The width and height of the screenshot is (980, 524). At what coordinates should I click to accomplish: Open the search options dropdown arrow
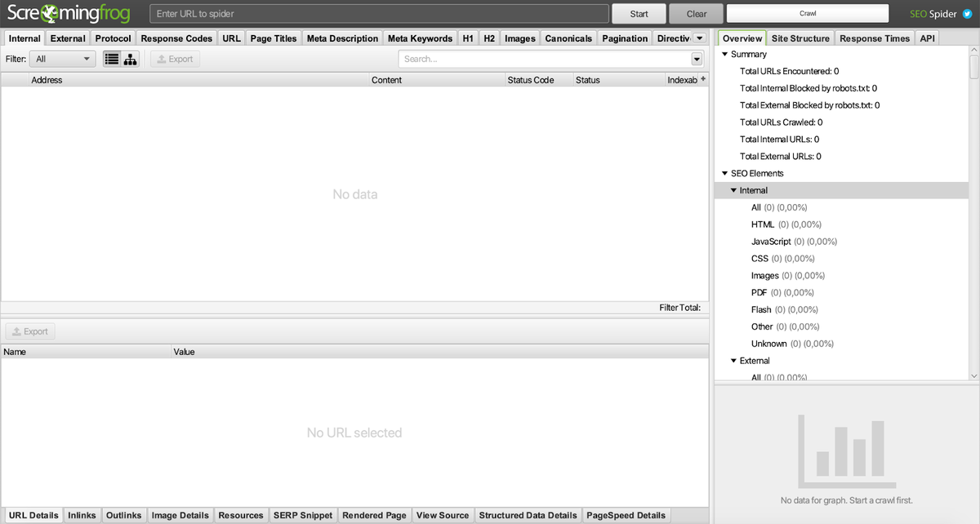click(x=697, y=59)
